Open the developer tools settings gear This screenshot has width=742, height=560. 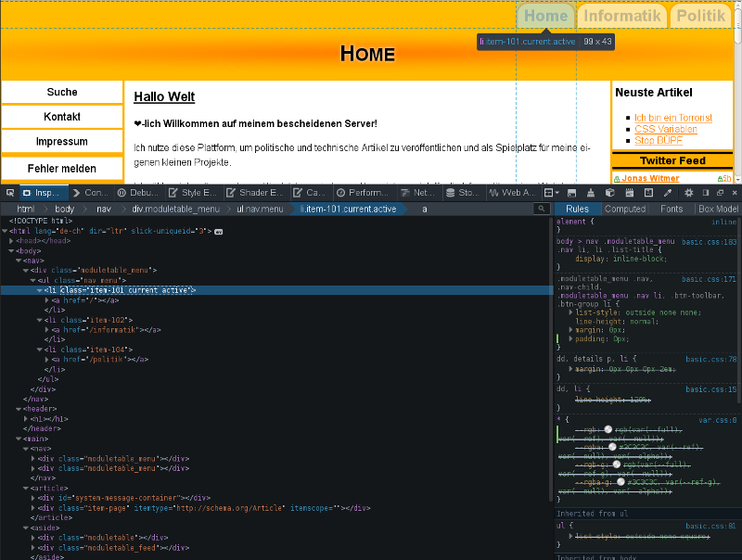(x=689, y=192)
